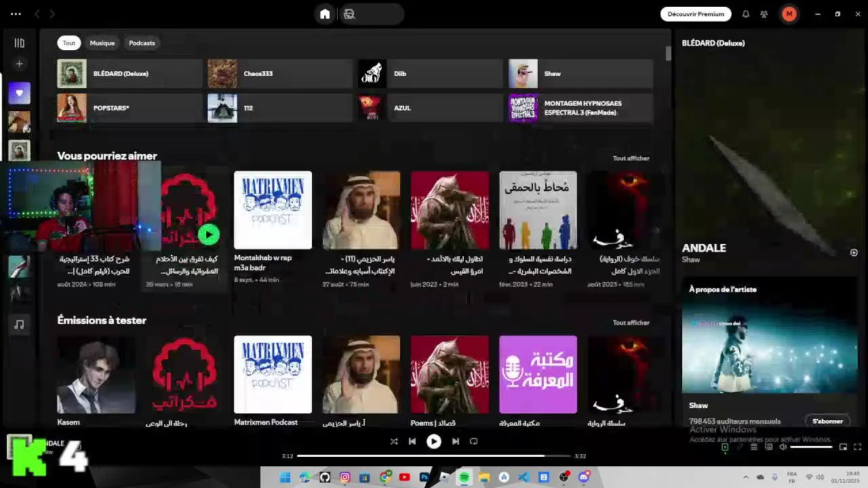Open notifications bell icon

tap(745, 14)
